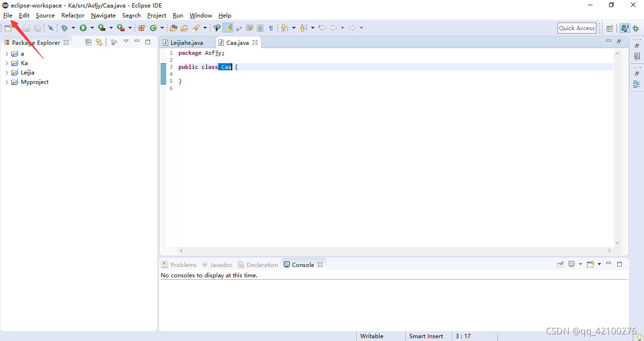Click the Open Type toolbar icon
This screenshot has height=341, width=644.
[173, 28]
